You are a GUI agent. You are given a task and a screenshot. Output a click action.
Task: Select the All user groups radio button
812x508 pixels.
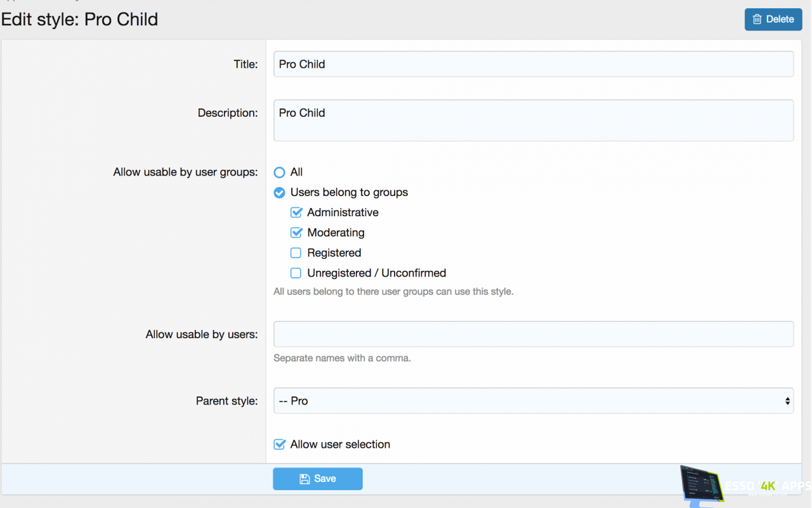click(x=279, y=173)
